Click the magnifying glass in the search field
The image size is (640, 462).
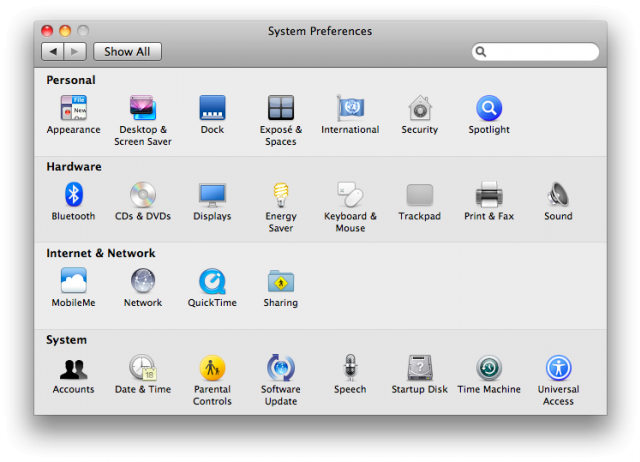[481, 52]
